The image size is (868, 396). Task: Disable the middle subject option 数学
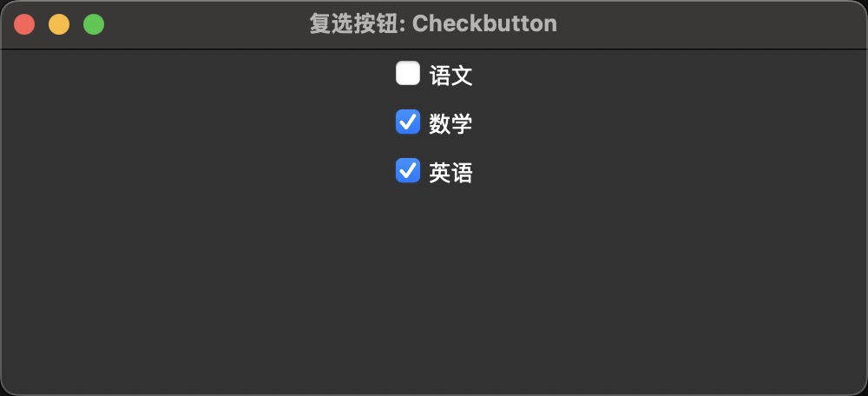[x=408, y=122]
